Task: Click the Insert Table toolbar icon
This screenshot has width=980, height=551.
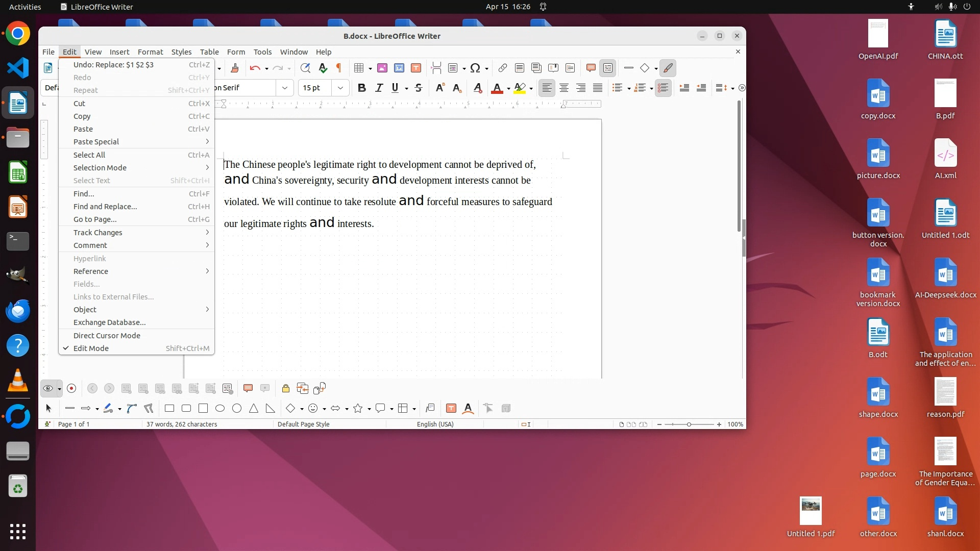Action: [x=359, y=68]
